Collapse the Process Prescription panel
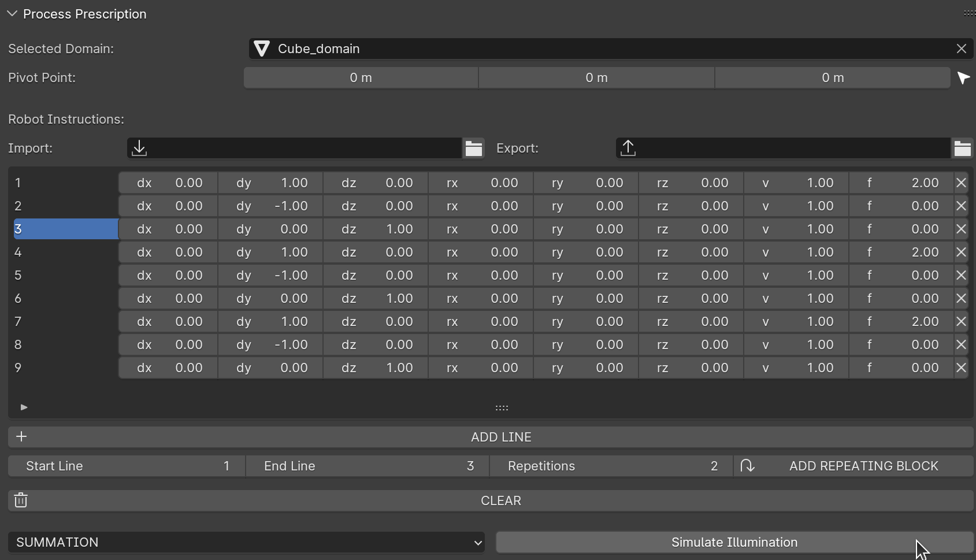976x560 pixels. pyautogui.click(x=12, y=14)
